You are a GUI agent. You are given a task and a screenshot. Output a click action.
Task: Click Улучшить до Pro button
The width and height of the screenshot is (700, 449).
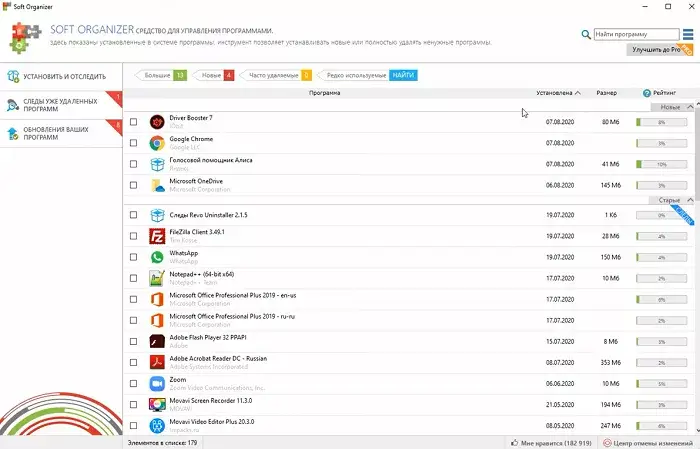(660, 50)
